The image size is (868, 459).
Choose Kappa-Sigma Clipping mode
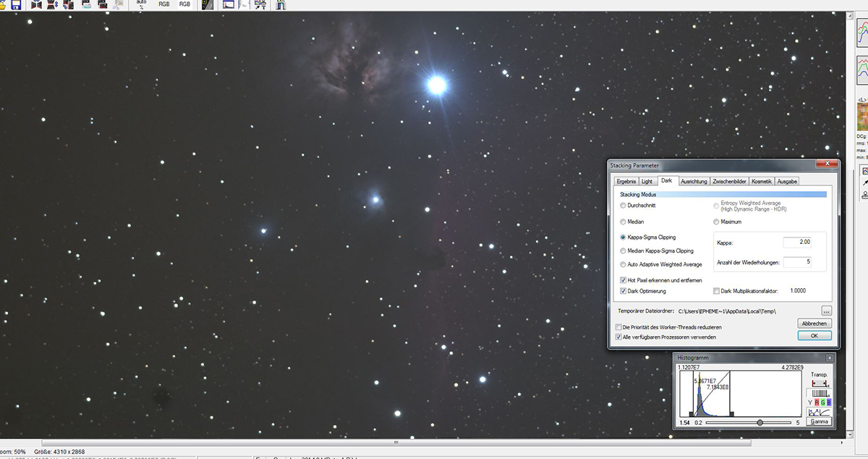point(624,237)
